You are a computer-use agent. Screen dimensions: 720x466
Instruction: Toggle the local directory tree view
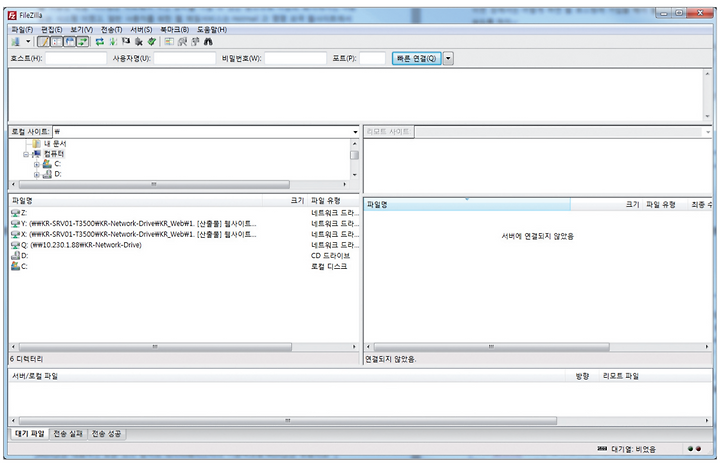[x=56, y=42]
